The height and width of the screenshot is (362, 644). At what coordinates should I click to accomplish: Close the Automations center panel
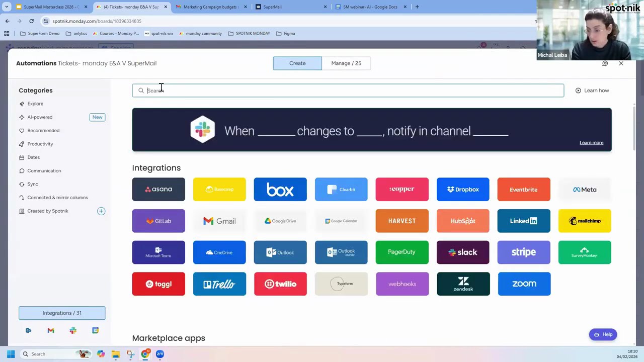pos(621,63)
